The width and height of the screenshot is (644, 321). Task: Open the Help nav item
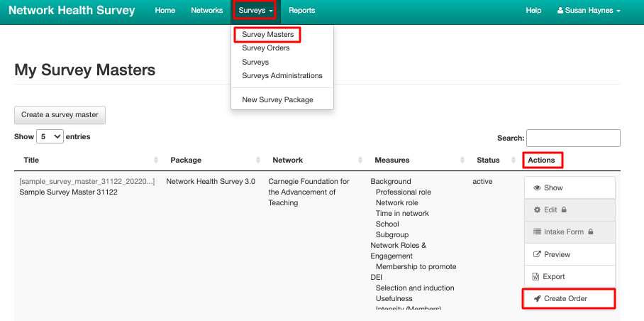(x=533, y=11)
